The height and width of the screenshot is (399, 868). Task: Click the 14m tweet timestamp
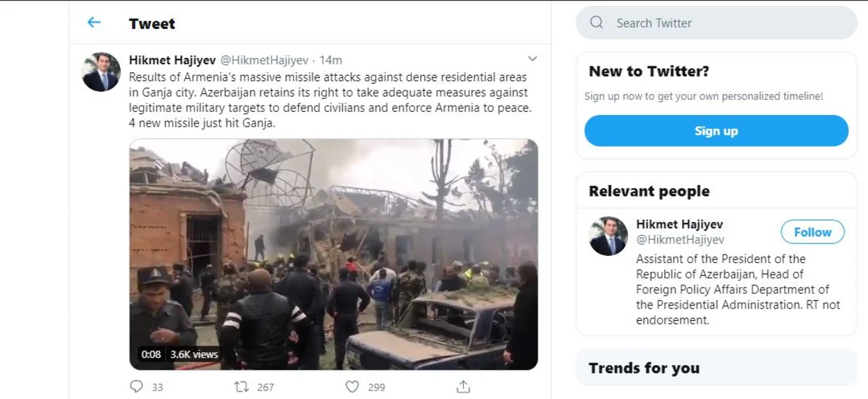[x=331, y=59]
